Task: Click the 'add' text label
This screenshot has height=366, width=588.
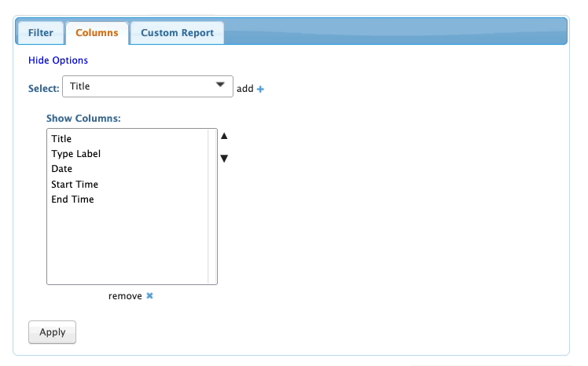Action: tap(245, 89)
